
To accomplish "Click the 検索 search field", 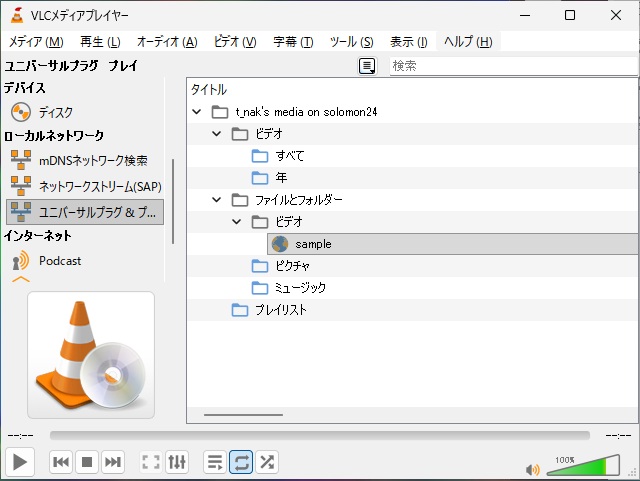I will 512,66.
